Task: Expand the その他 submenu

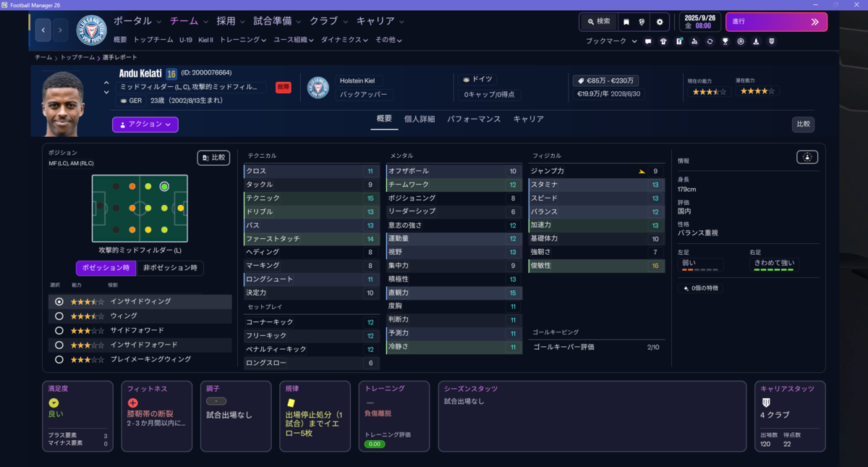Action: [389, 41]
